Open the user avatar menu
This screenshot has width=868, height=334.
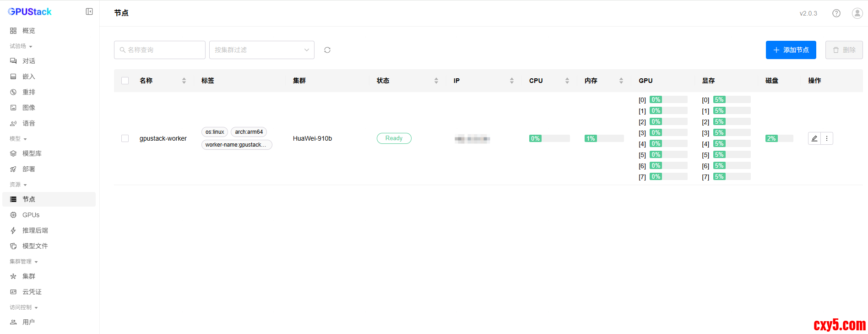point(857,13)
